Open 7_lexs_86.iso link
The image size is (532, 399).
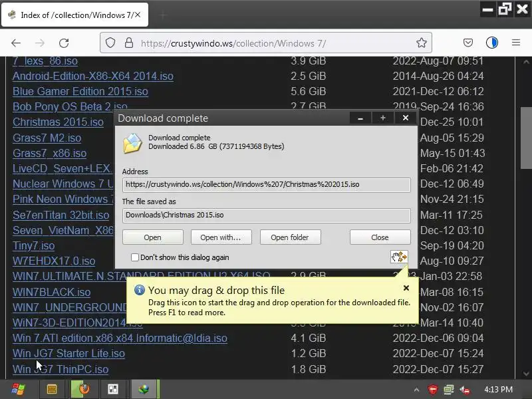(45, 61)
